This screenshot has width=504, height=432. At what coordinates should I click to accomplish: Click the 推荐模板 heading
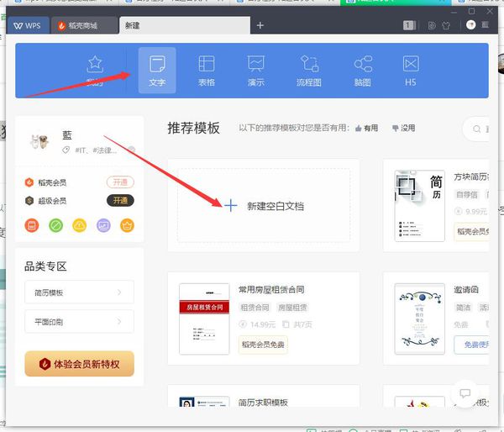tap(193, 128)
